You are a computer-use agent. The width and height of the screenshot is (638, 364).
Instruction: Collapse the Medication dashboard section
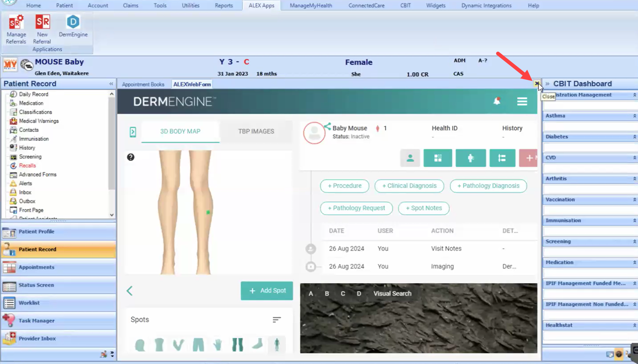[x=634, y=262]
